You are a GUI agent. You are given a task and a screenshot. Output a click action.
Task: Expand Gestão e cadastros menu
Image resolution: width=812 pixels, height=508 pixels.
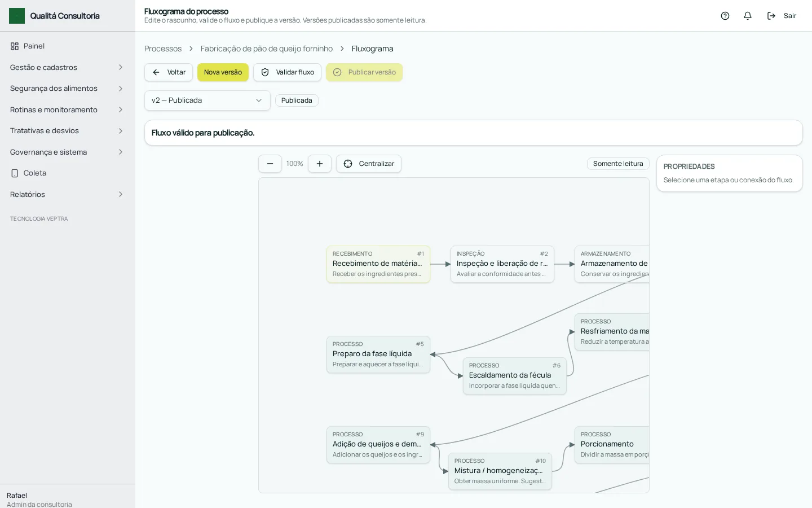(x=68, y=67)
